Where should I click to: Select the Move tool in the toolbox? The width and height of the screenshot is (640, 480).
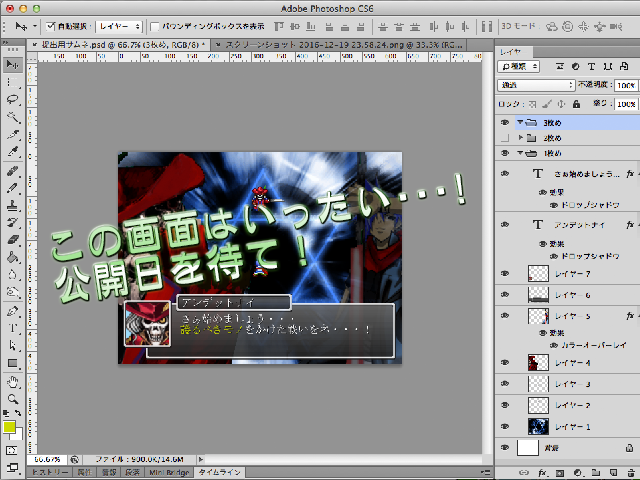tap(13, 64)
